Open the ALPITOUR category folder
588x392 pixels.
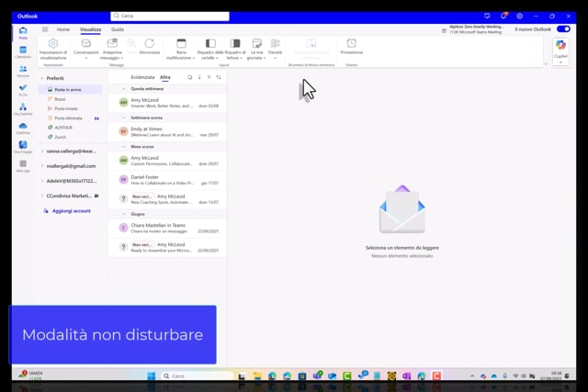pos(70,128)
